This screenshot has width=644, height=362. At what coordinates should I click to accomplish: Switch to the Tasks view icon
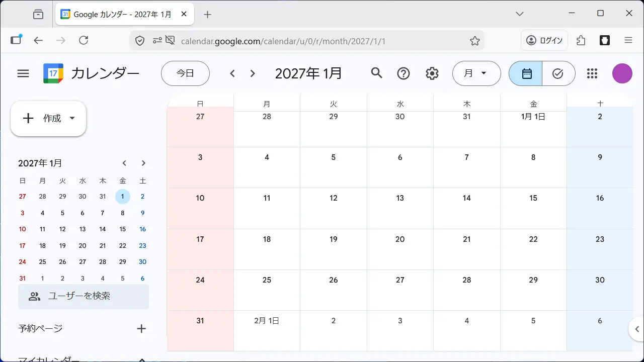(x=558, y=73)
